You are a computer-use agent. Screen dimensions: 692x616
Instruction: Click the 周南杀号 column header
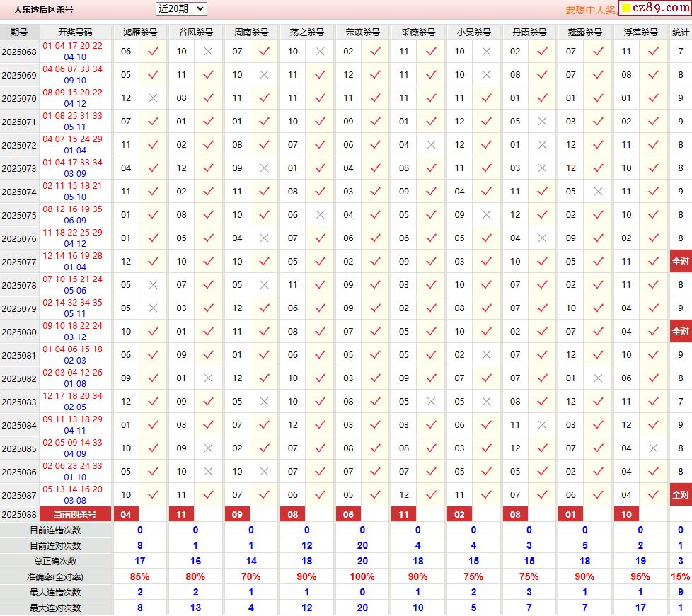(251, 33)
